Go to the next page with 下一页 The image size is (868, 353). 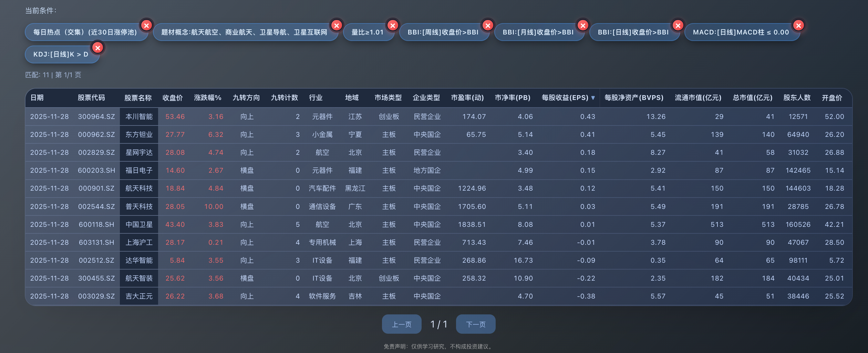pyautogui.click(x=476, y=324)
